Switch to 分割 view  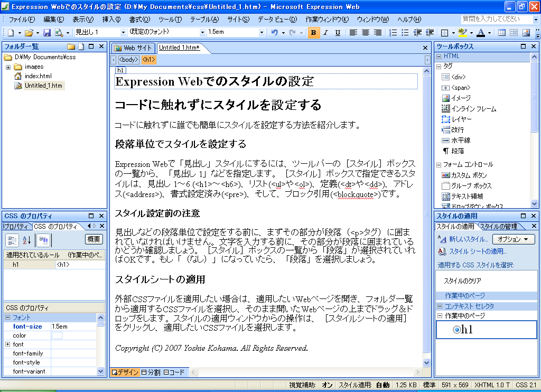pos(151,372)
